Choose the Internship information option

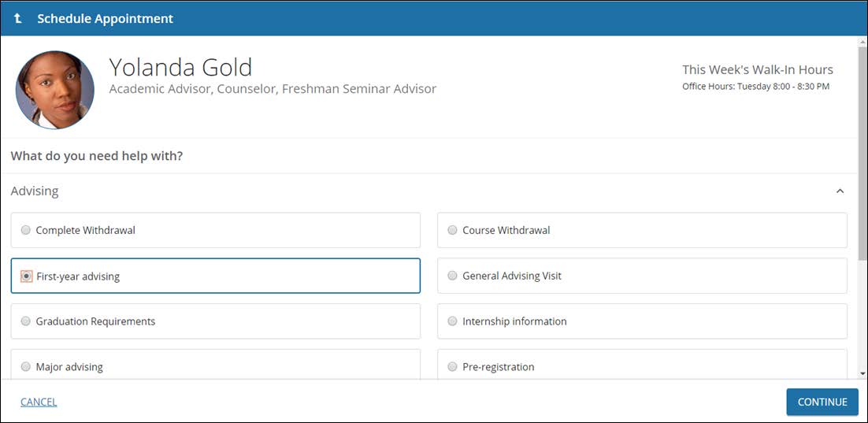click(x=452, y=321)
